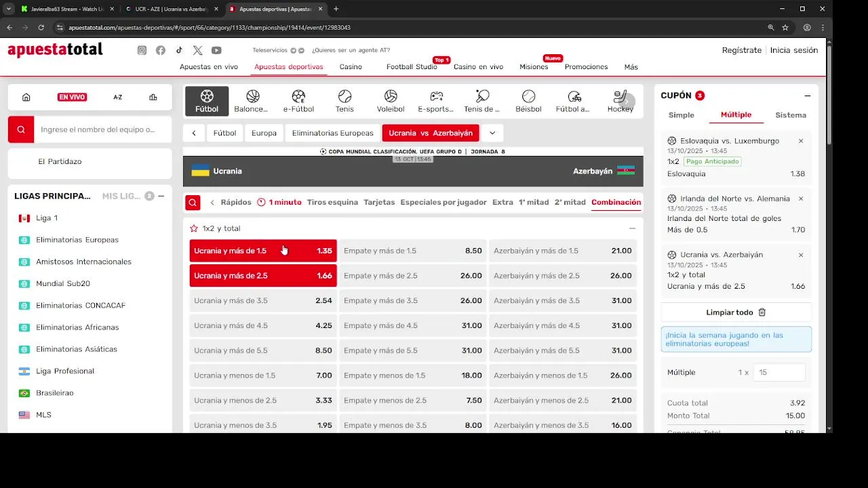Open the Tiros esquina market tab
This screenshot has height=488, width=868.
pyautogui.click(x=332, y=202)
